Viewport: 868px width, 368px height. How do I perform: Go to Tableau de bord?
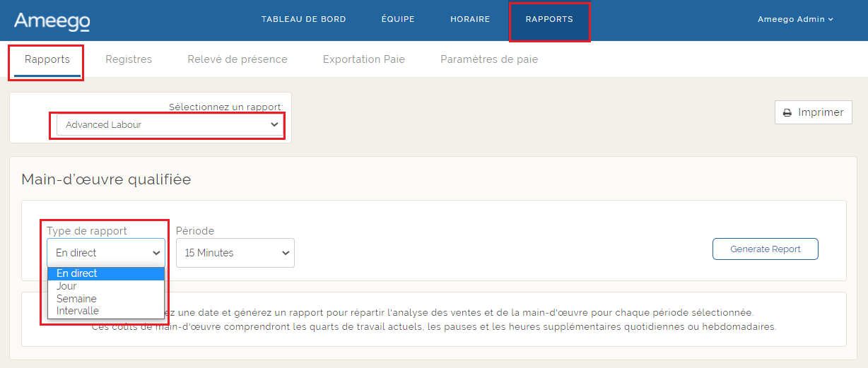pos(304,20)
